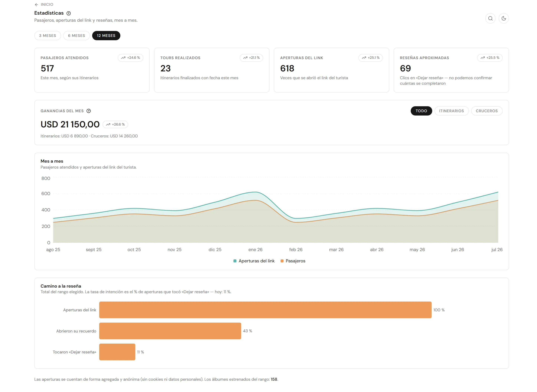Image resolution: width=537 pixels, height=392 pixels.
Task: Click the 618 aperturas del link value
Action: (x=287, y=68)
